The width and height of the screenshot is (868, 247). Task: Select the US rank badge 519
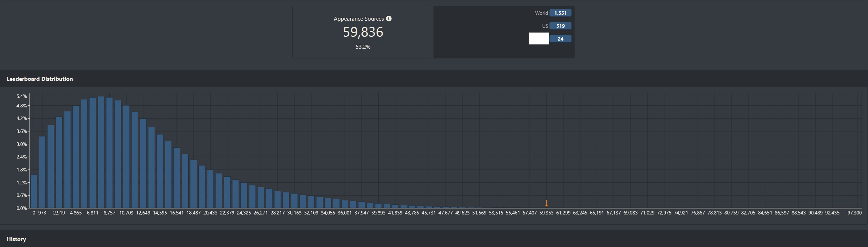pos(560,26)
